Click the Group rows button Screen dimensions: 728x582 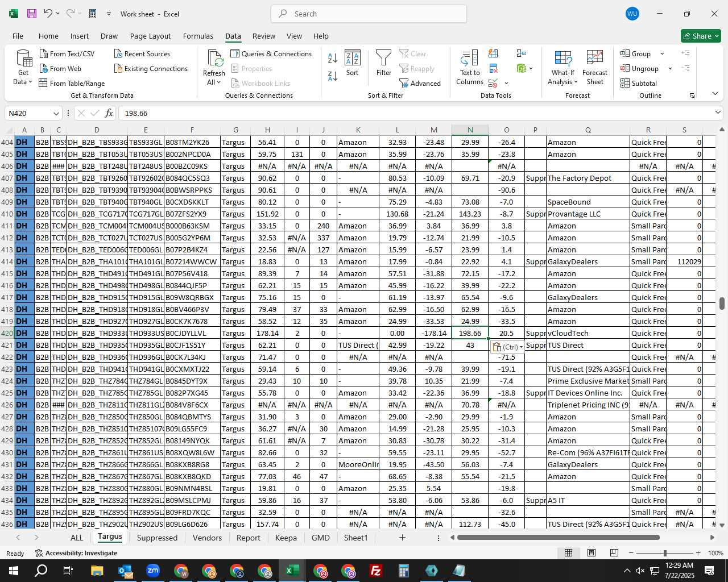click(636, 53)
